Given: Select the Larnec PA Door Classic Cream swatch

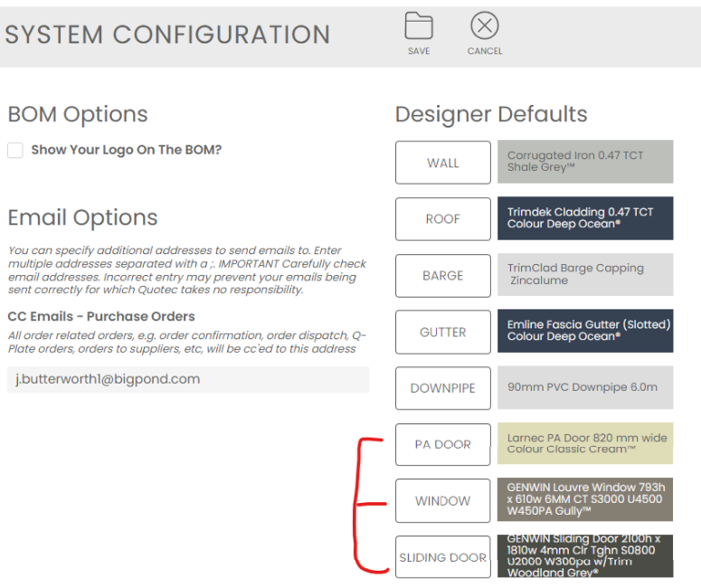Looking at the screenshot, I should [585, 444].
